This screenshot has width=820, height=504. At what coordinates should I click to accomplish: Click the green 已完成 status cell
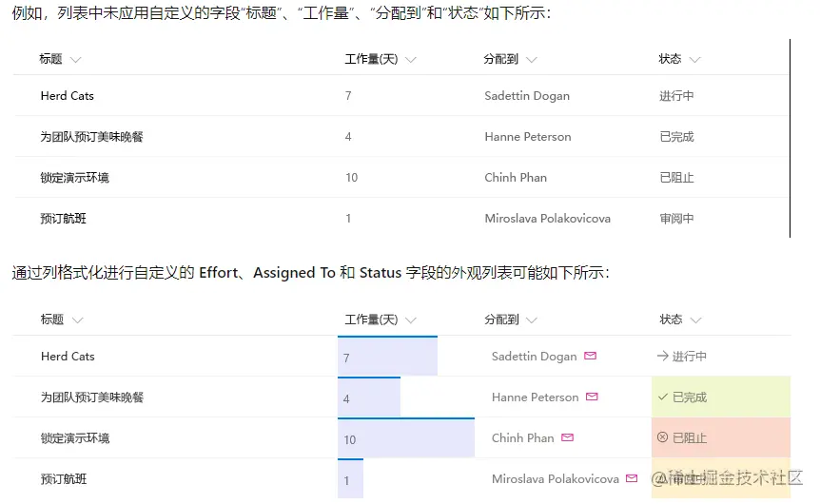(721, 397)
